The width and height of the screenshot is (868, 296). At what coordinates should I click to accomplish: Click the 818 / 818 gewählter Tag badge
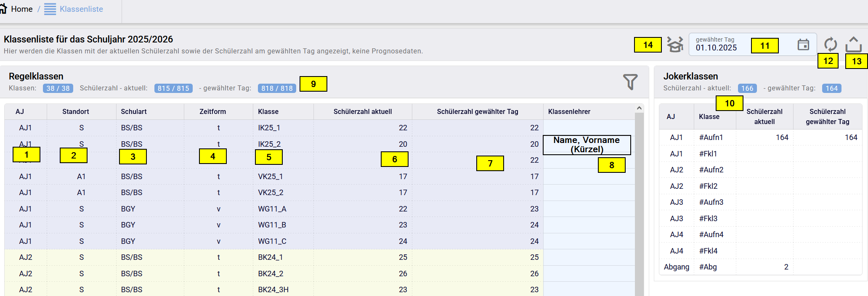pos(277,88)
